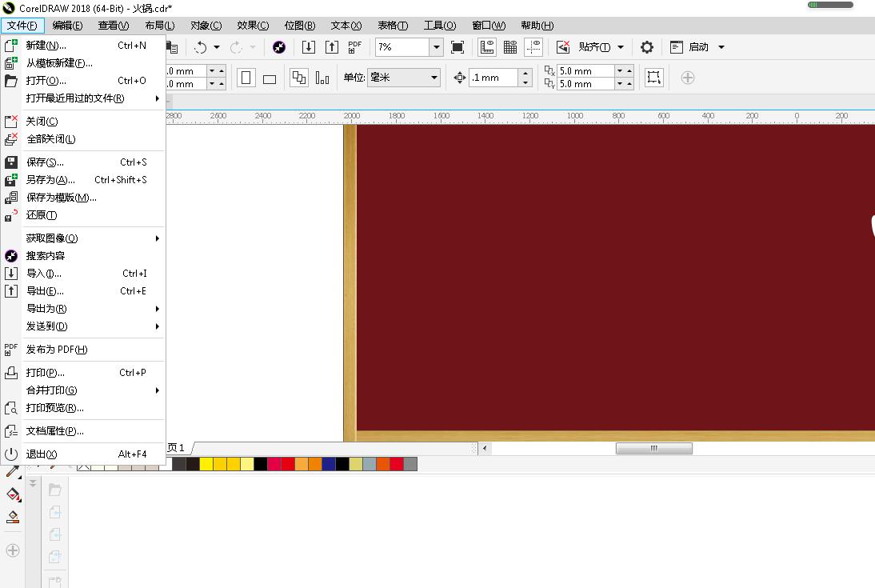The image size is (875, 588).
Task: Click the Publish to PDF toolbar icon
Action: click(354, 47)
